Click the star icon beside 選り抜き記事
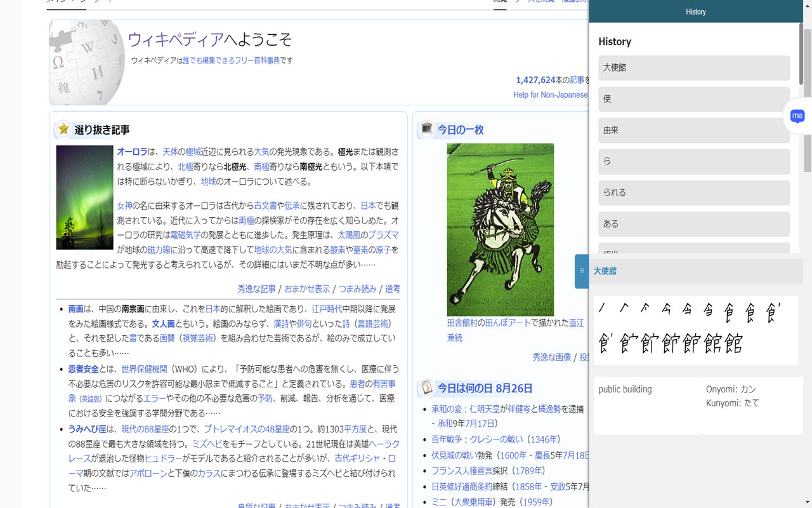The height and width of the screenshot is (508, 812). 62,129
